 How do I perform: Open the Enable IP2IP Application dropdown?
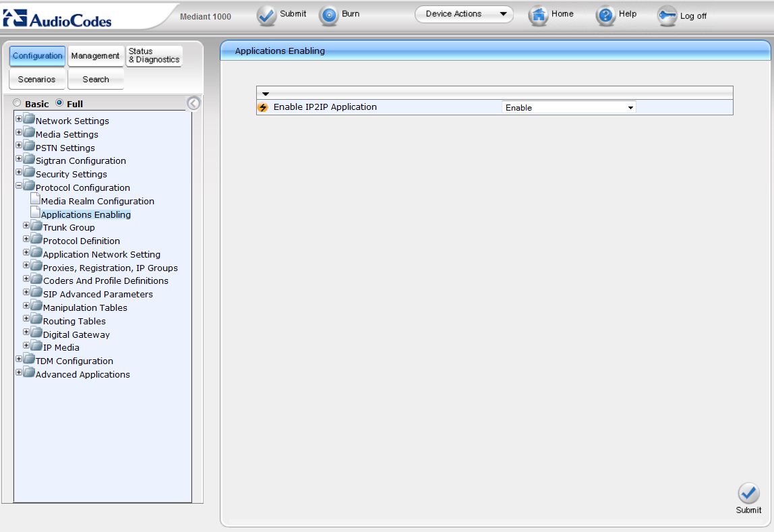(568, 108)
